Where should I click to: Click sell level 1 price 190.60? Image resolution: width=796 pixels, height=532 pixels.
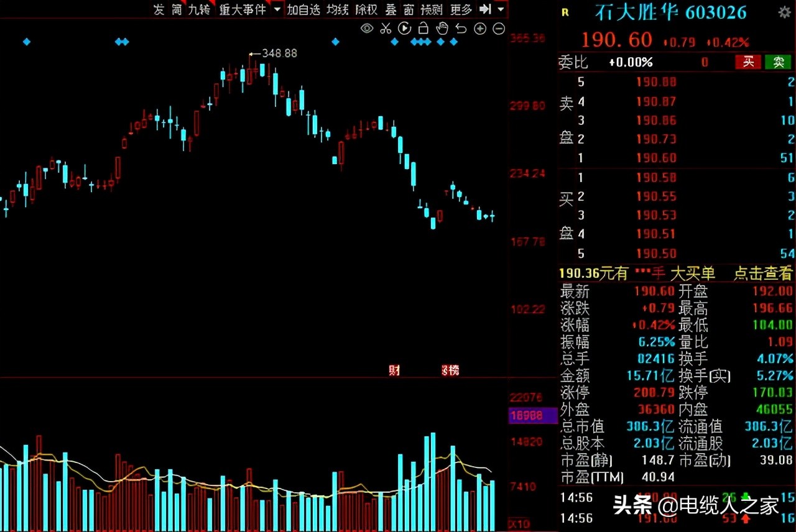tap(656, 158)
